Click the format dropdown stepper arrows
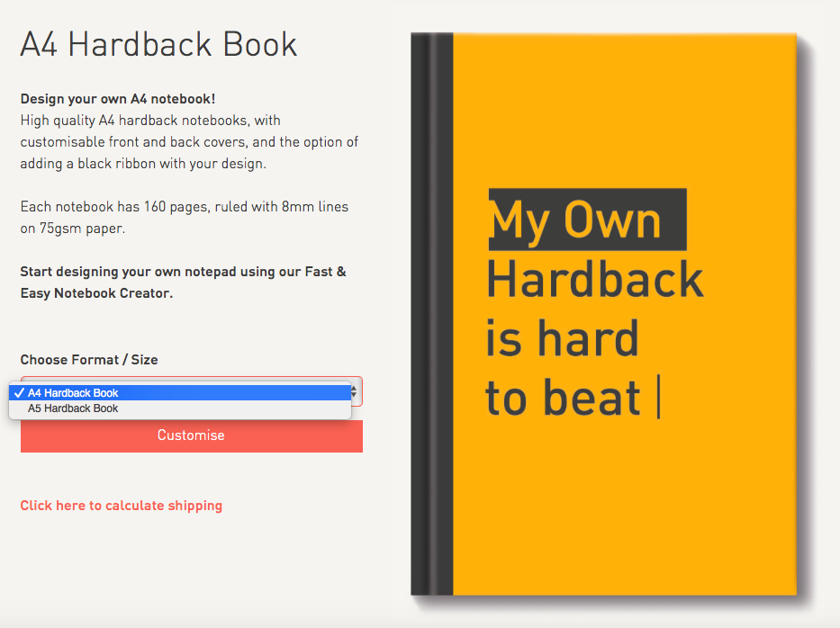 tap(355, 391)
